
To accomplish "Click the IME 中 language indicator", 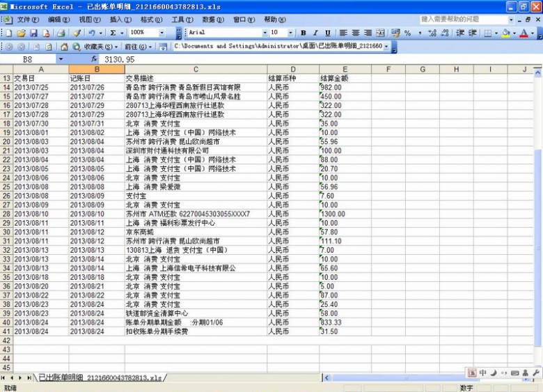I will [x=482, y=373].
